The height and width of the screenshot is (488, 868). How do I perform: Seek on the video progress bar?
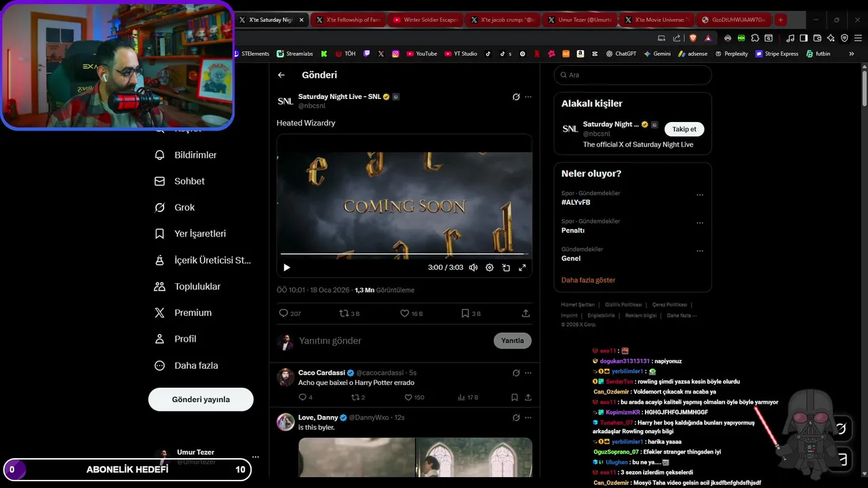pyautogui.click(x=404, y=254)
